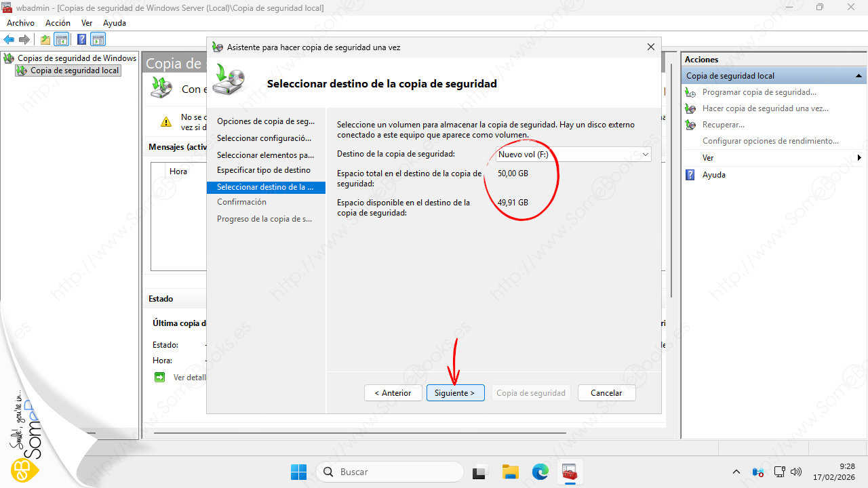The image size is (868, 488).
Task: Open the backup destination volume dropdown
Action: point(573,155)
